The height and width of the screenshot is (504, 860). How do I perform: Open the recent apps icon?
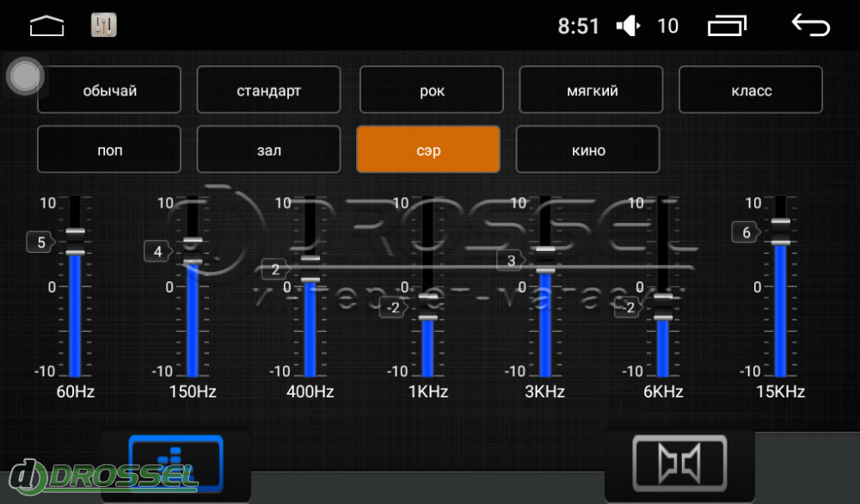tap(728, 26)
